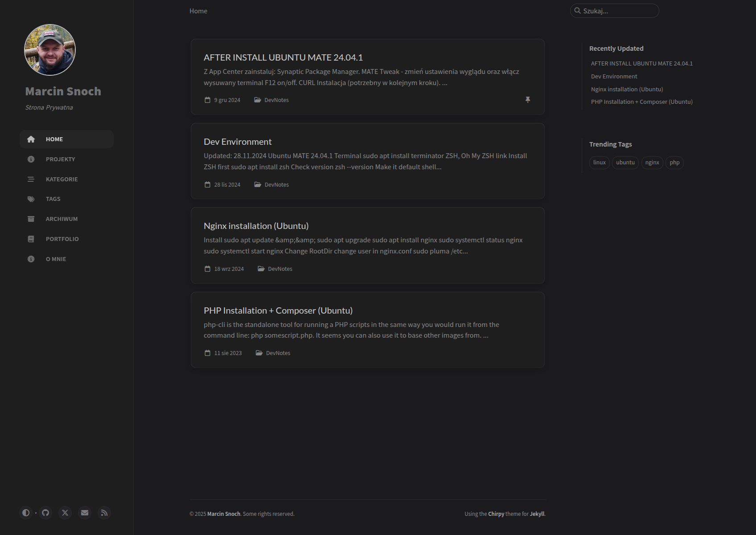The image size is (756, 535).
Task: Open the PROJEKTY menu item
Action: pos(60,159)
